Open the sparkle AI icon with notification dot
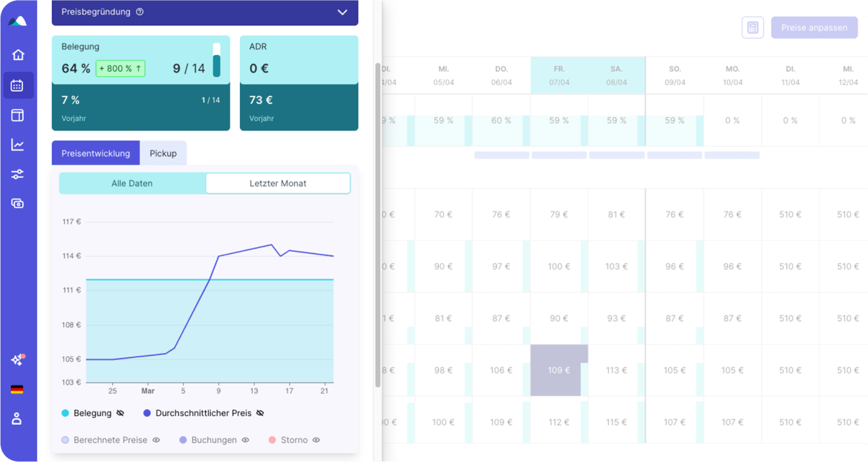 tap(17, 360)
